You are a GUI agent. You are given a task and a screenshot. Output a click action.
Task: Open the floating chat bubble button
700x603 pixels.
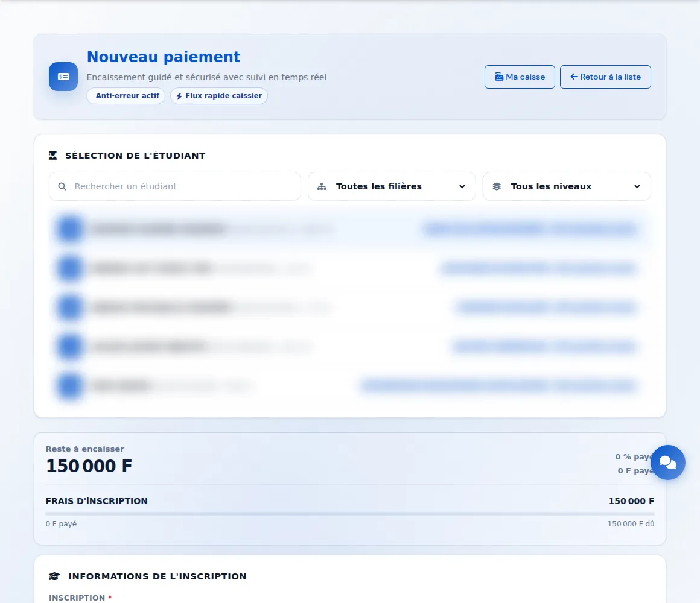pyautogui.click(x=668, y=463)
